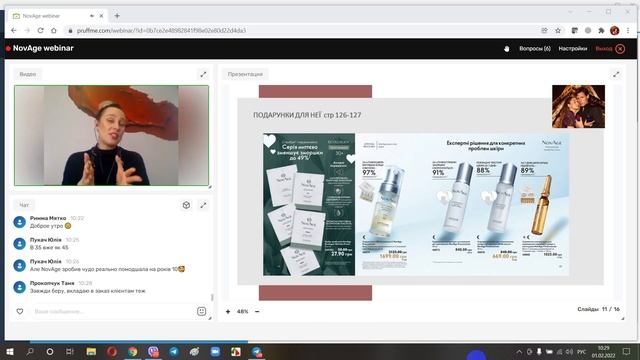Select the Презентация panel label

245,74
